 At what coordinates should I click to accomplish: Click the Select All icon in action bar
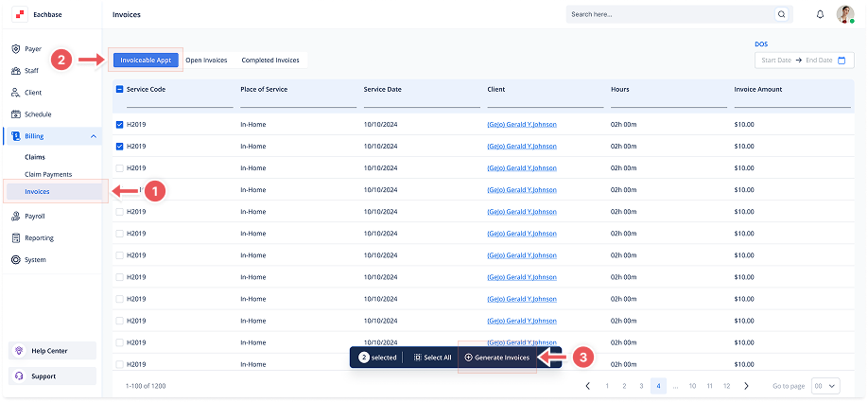point(417,358)
